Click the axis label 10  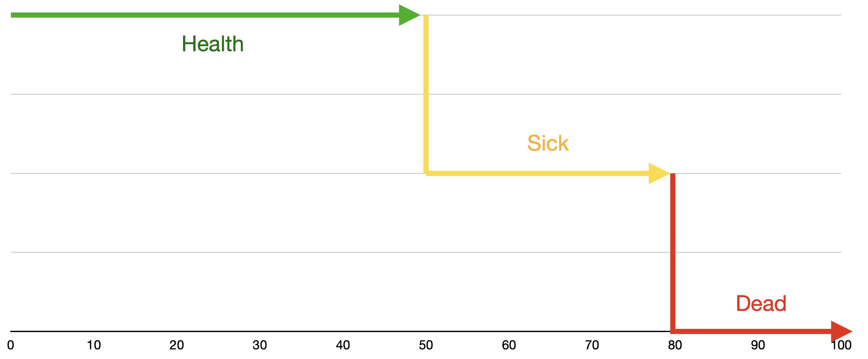[x=94, y=345]
